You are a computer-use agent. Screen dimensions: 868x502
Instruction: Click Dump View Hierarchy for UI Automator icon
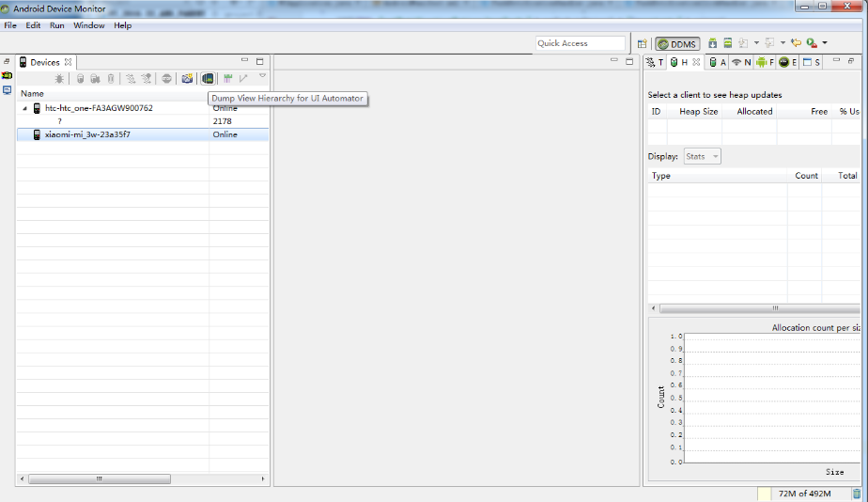click(208, 79)
